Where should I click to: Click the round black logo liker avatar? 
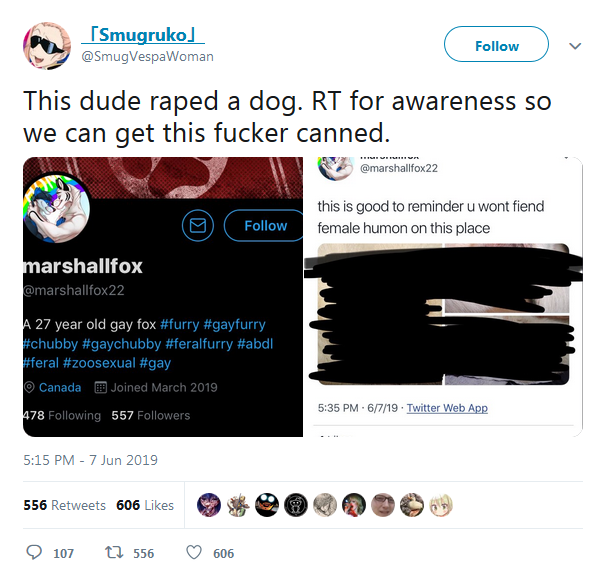coord(296,505)
